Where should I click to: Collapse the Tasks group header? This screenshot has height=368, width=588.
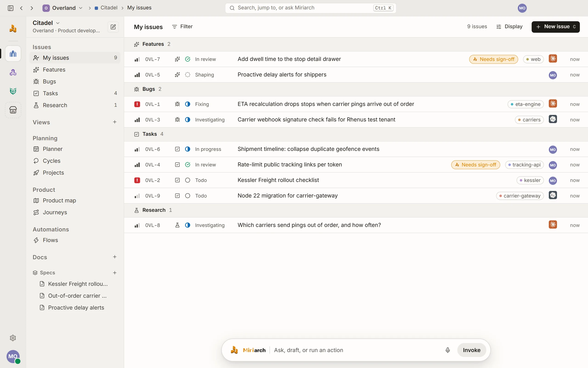click(x=356, y=134)
